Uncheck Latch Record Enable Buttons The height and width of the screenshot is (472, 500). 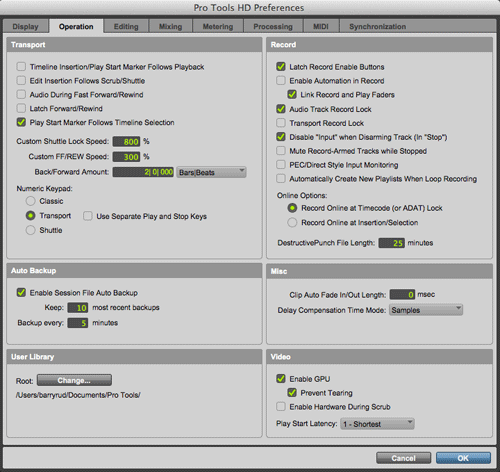281,67
